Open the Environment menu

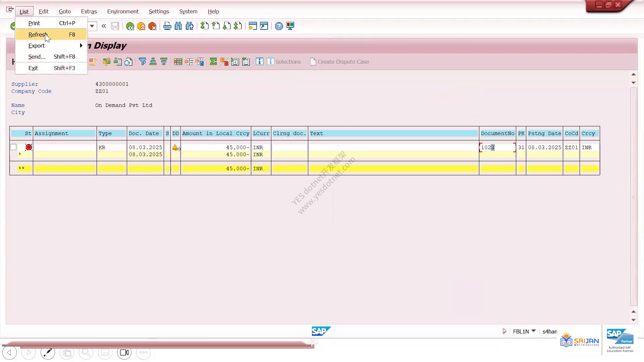pyautogui.click(x=123, y=11)
